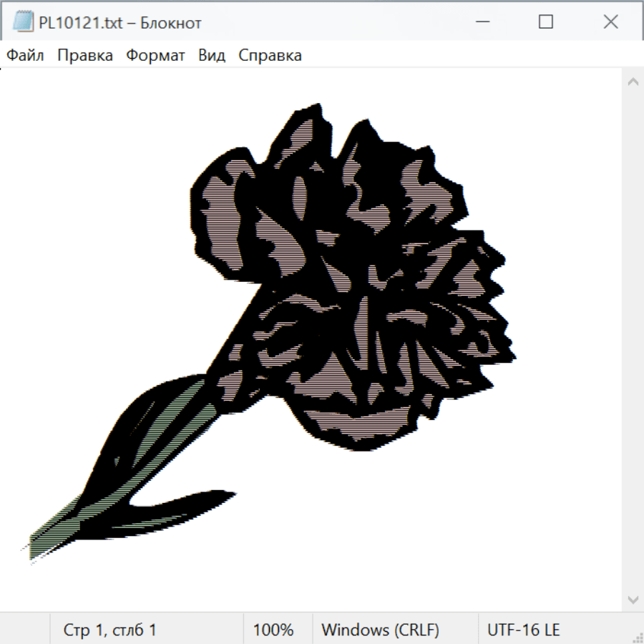
Task: Click the Notepad icon in the title bar
Action: click(x=24, y=22)
